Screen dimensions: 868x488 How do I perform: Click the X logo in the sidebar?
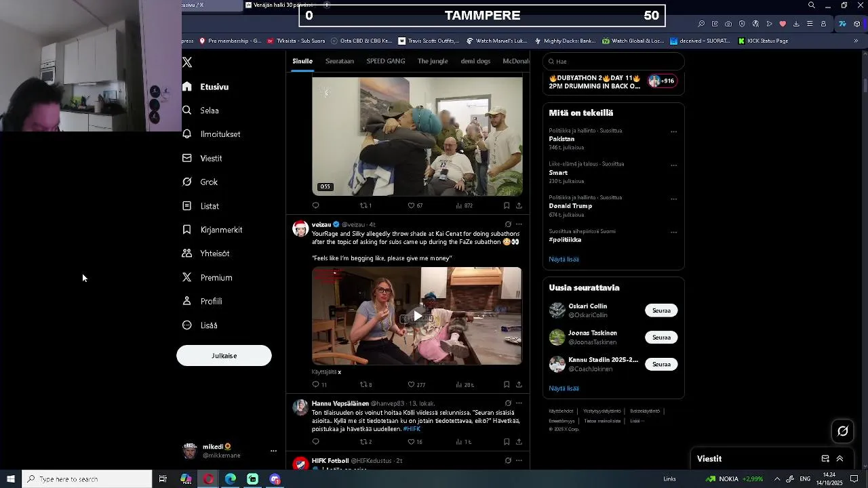click(x=187, y=62)
